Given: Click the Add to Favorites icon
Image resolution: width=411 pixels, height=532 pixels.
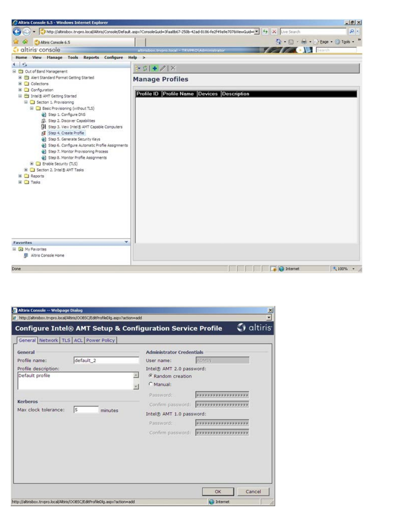Looking at the screenshot, I should click(x=25, y=42).
